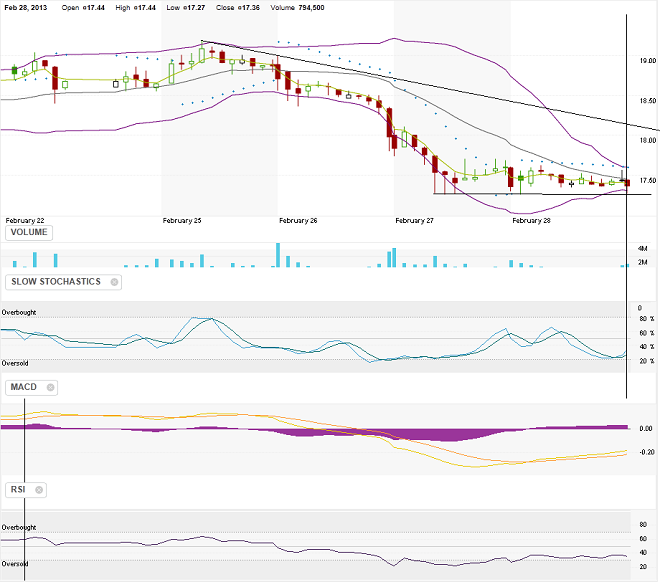Close the MACD indicator with its x icon
This screenshot has width=660, height=582.
point(50,387)
